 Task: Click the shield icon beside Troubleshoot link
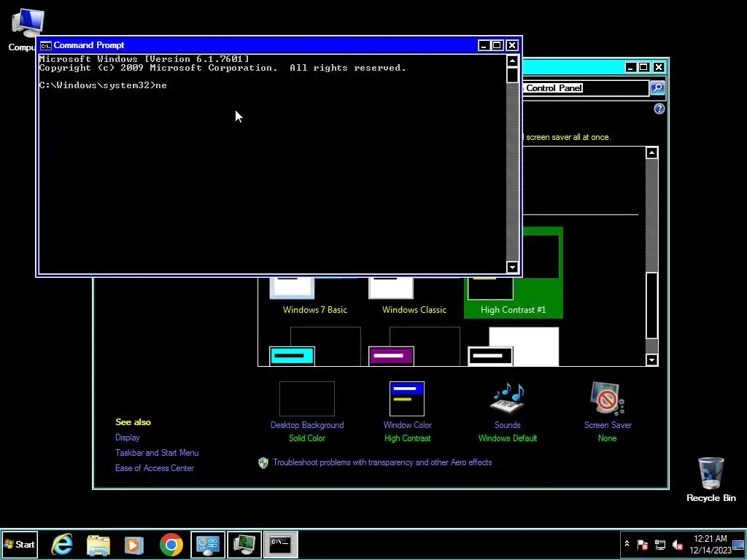click(263, 463)
